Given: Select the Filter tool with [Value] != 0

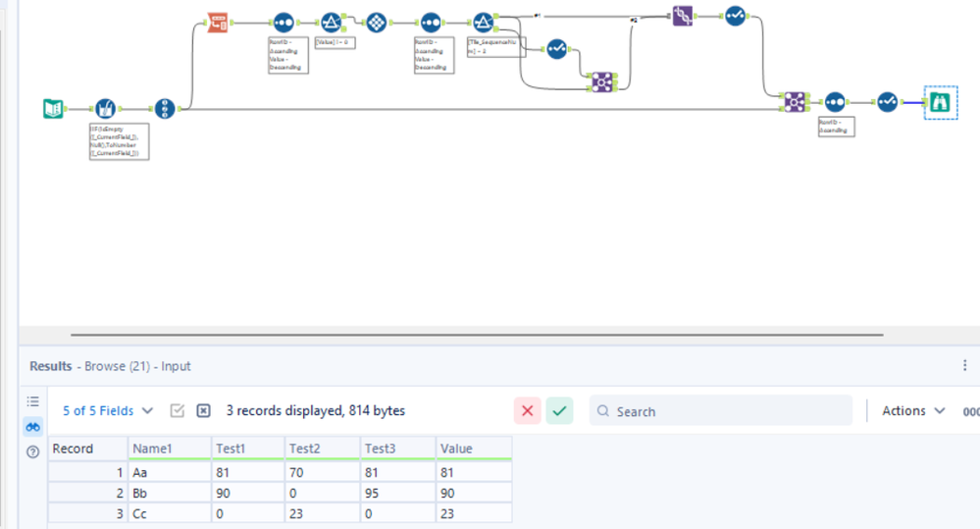Looking at the screenshot, I should click(x=332, y=23).
